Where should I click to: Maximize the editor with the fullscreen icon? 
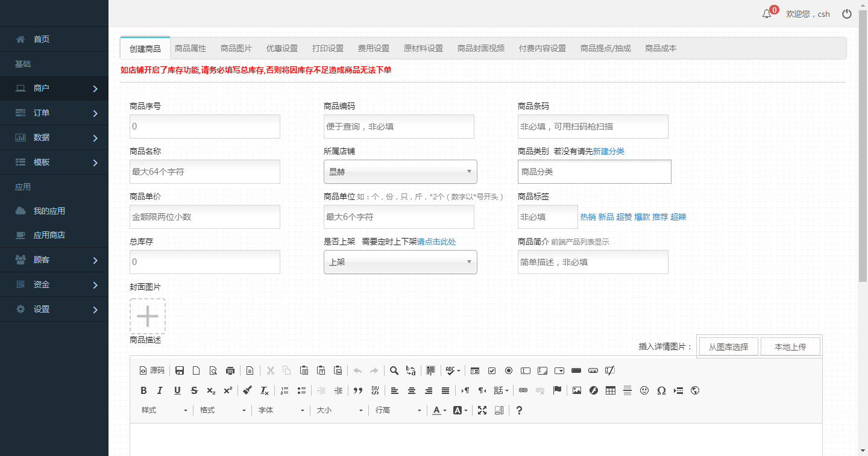(482, 410)
